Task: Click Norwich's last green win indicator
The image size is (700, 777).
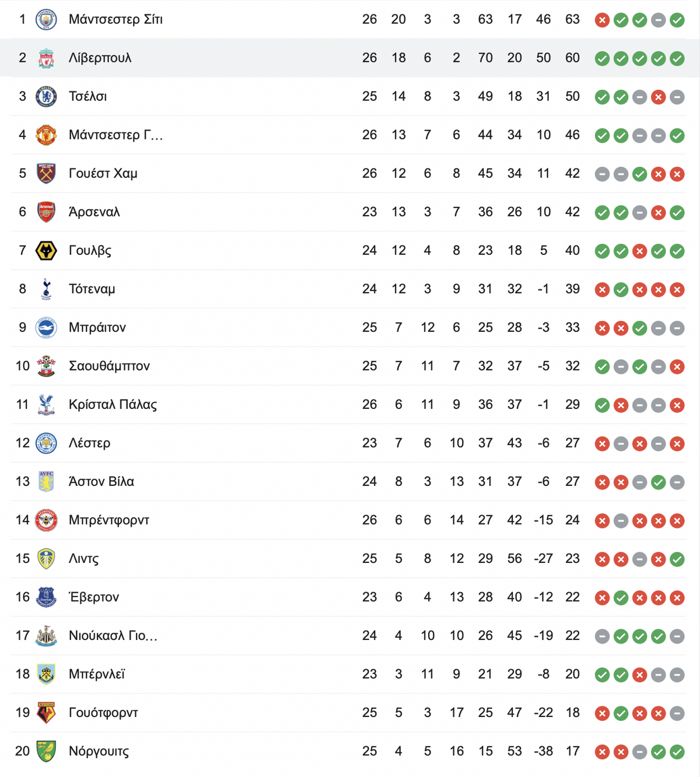Action: (677, 752)
